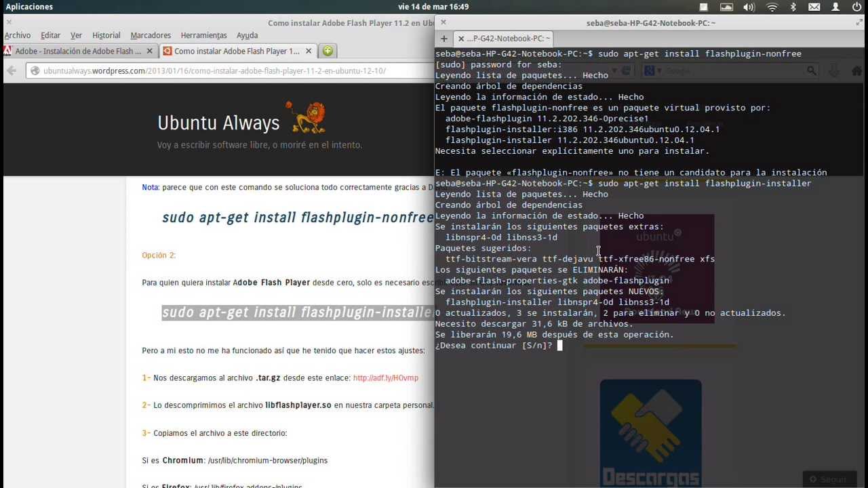Select the 'Como instalar Adobe Flash Player' tab
Image resolution: width=868 pixels, height=488 pixels.
237,51
